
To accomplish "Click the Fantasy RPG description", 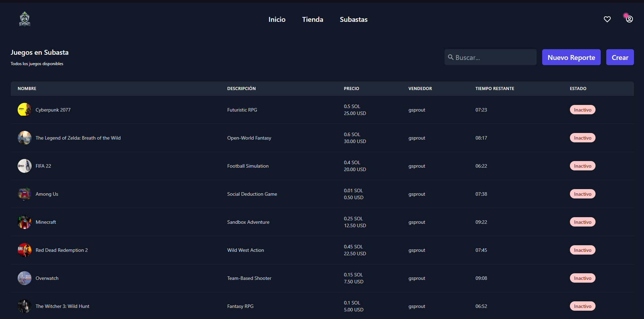I will point(240,306).
